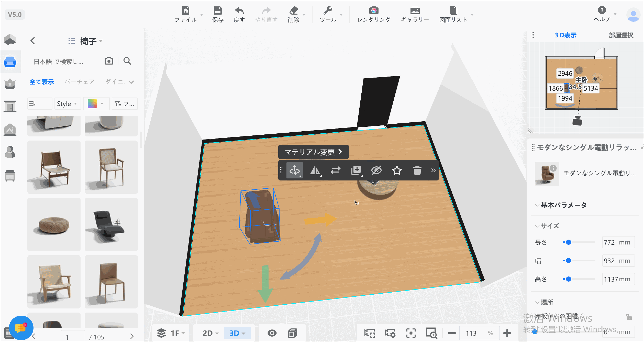Open 図面リスト drawing list
This screenshot has height=342, width=644.
453,10
